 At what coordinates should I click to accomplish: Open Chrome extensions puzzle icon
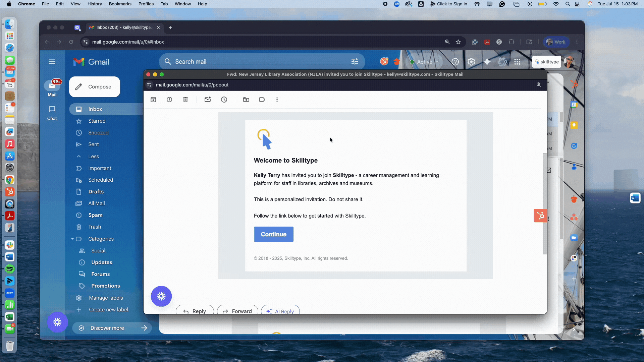tap(511, 42)
